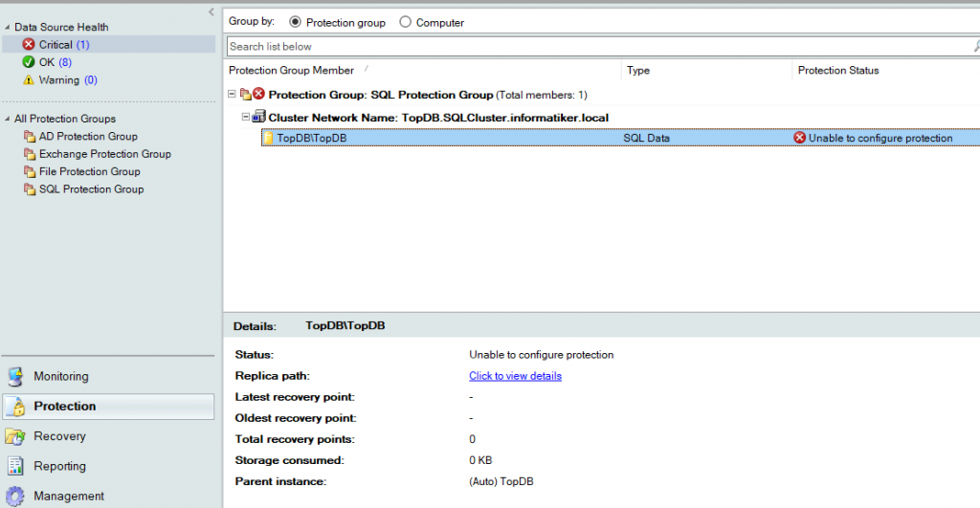The image size is (980, 508).
Task: Click the TopDB database icon in the row
Action: 269,138
